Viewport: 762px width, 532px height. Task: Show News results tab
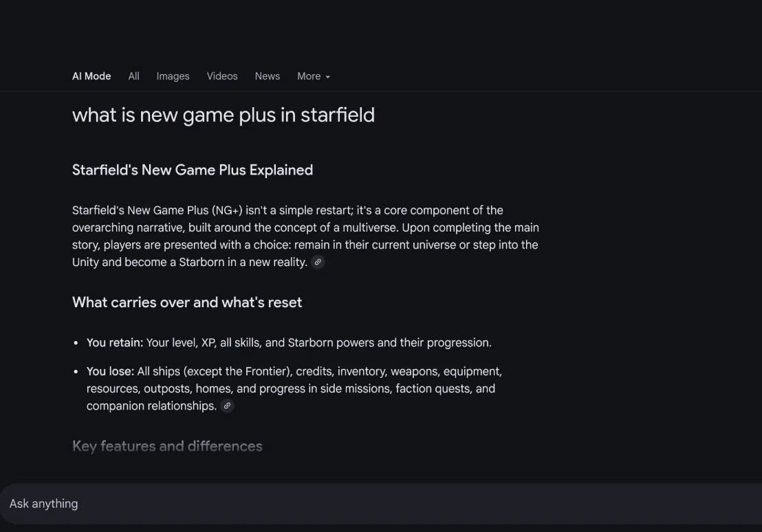pos(268,76)
